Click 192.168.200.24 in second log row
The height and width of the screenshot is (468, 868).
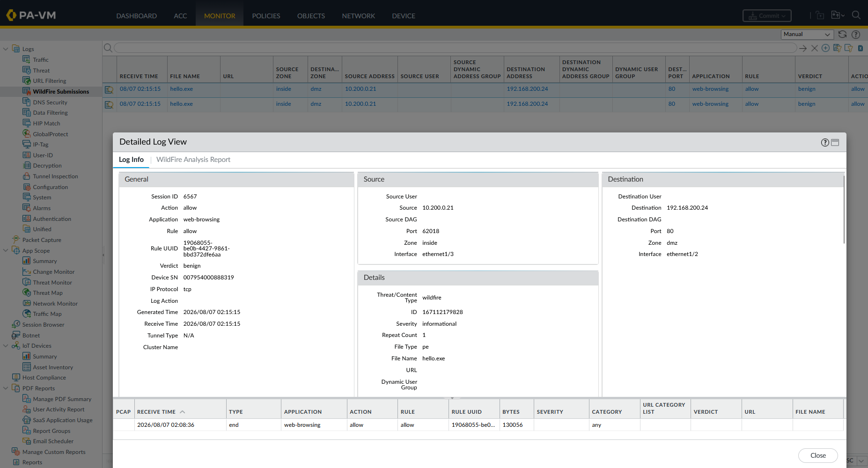point(527,104)
